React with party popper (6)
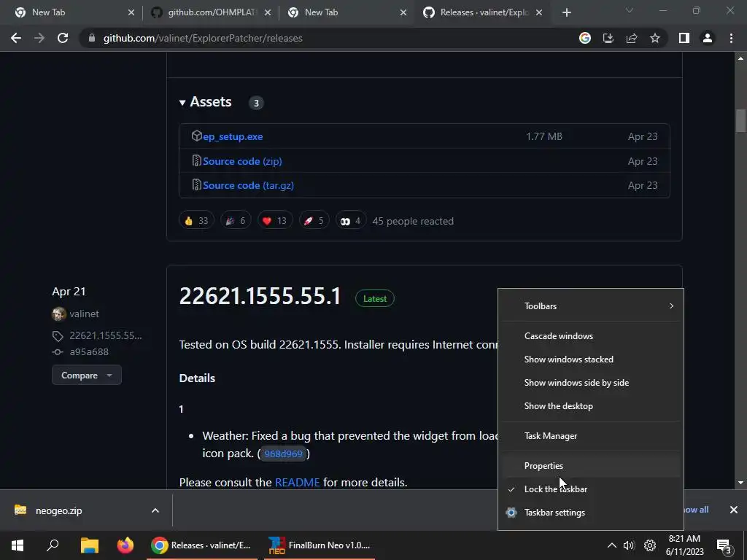This screenshot has height=560, width=747. [236, 221]
